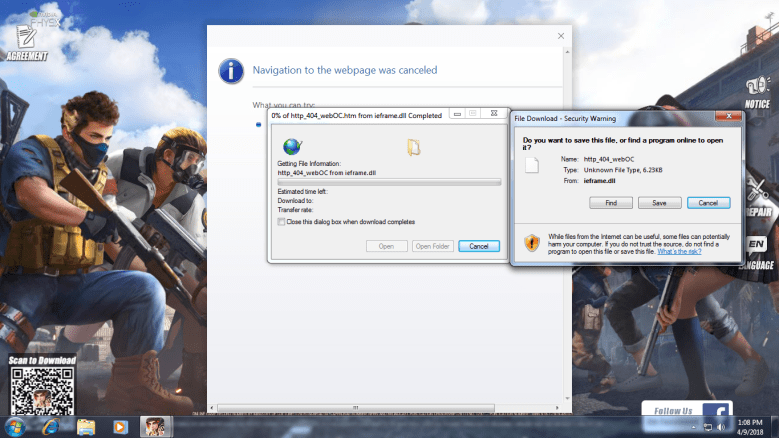Minimize the download progress dialog
This screenshot has height=438, width=779.
pyautogui.click(x=457, y=114)
